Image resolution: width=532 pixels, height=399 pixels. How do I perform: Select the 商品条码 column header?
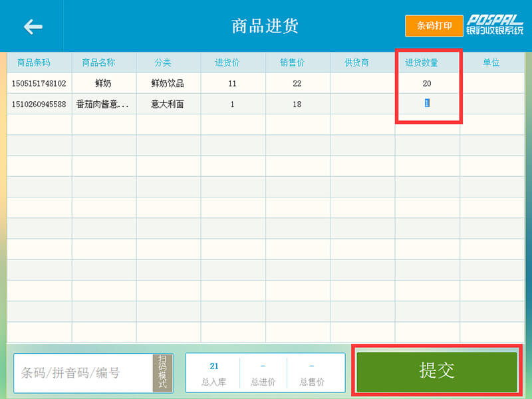[39, 63]
